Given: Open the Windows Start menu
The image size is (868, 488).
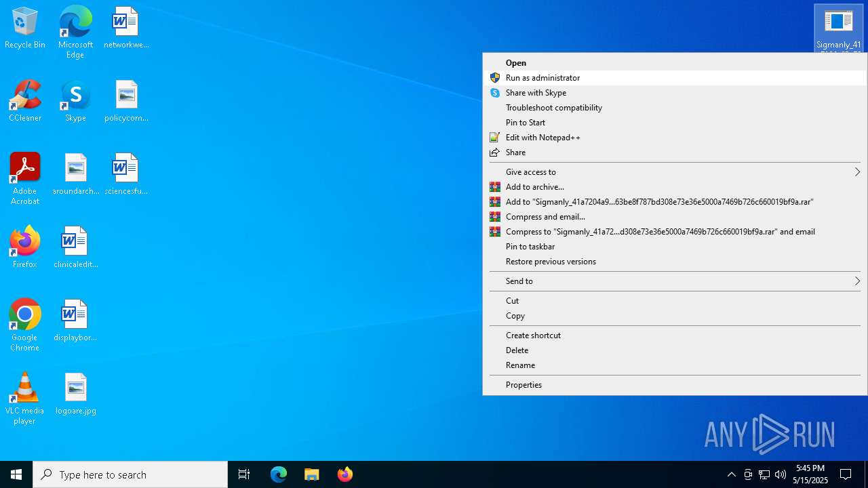Looking at the screenshot, I should [x=16, y=474].
